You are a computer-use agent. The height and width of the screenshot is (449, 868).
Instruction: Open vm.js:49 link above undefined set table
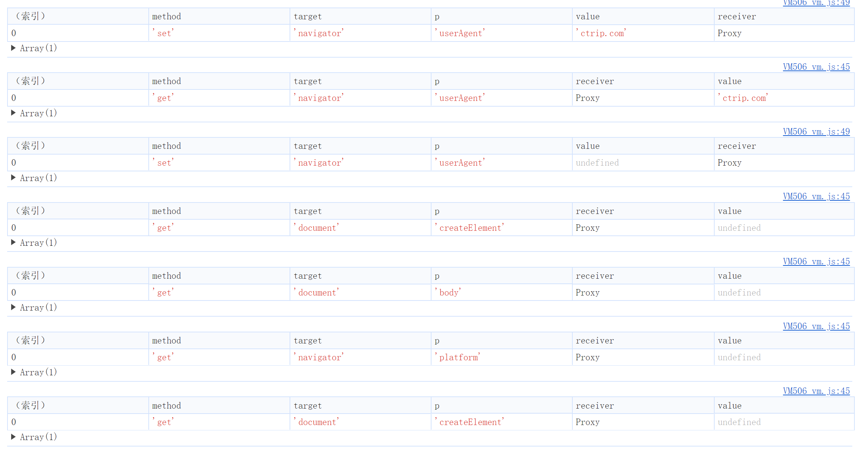click(816, 132)
